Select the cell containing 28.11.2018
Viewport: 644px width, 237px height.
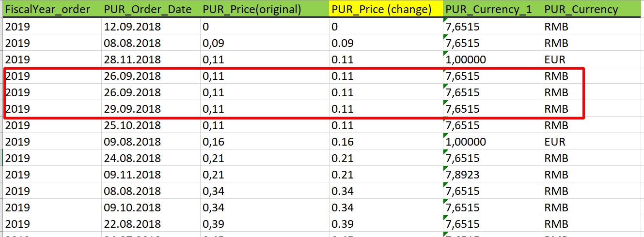tap(132, 59)
